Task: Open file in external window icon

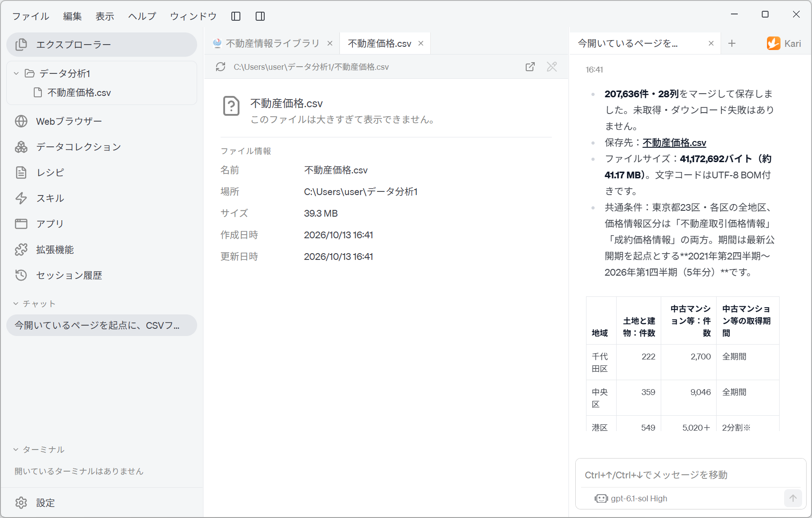Action: click(530, 67)
